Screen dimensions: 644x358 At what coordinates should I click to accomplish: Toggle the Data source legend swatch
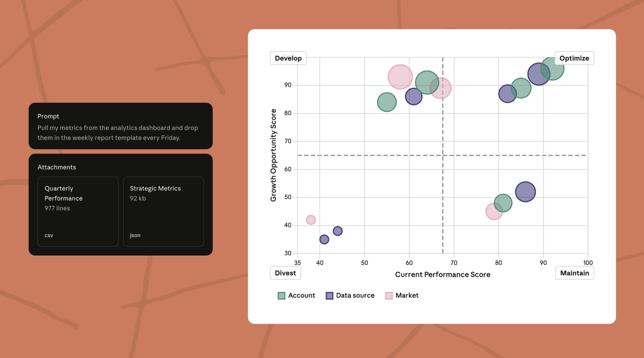[329, 296]
